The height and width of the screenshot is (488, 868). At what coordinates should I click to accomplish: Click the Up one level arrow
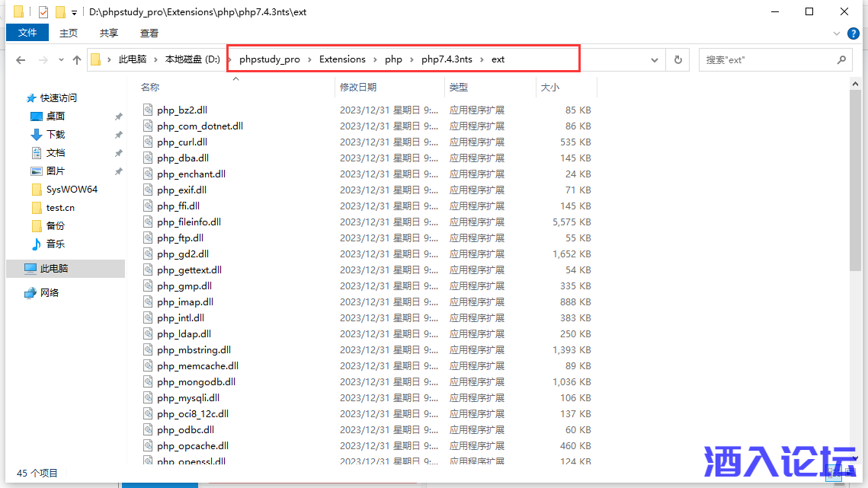(76, 60)
